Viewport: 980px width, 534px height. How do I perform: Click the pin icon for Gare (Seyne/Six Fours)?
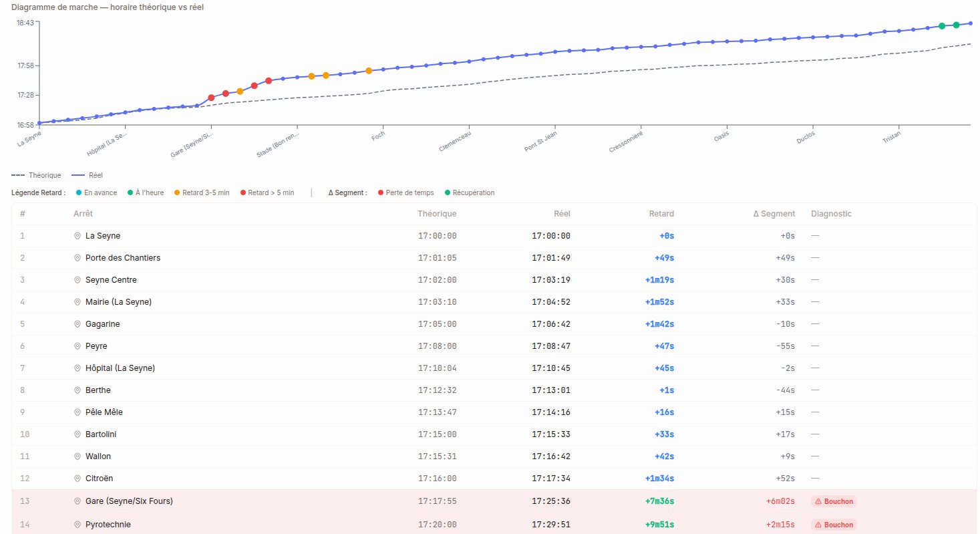(77, 501)
